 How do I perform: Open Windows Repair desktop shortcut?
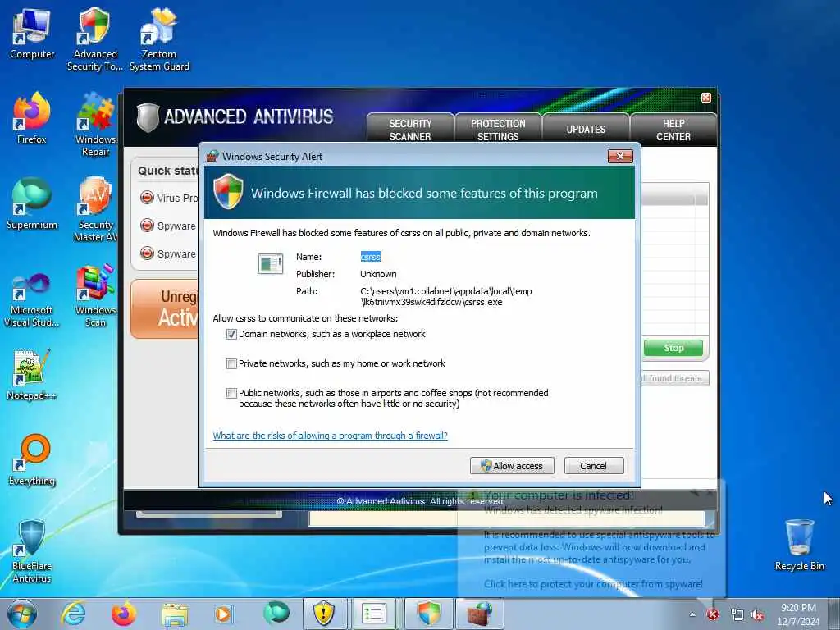tap(95, 125)
